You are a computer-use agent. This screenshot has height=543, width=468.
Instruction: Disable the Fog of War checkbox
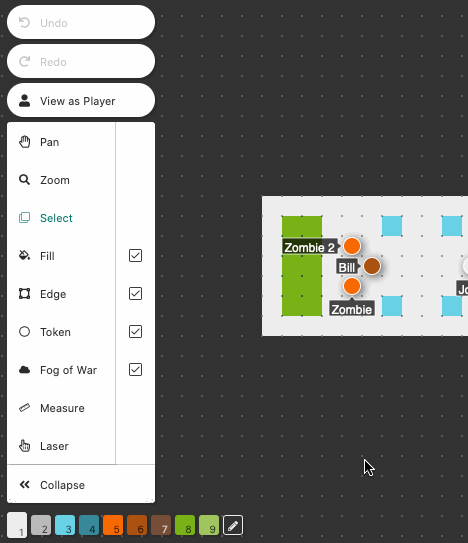[x=135, y=370]
